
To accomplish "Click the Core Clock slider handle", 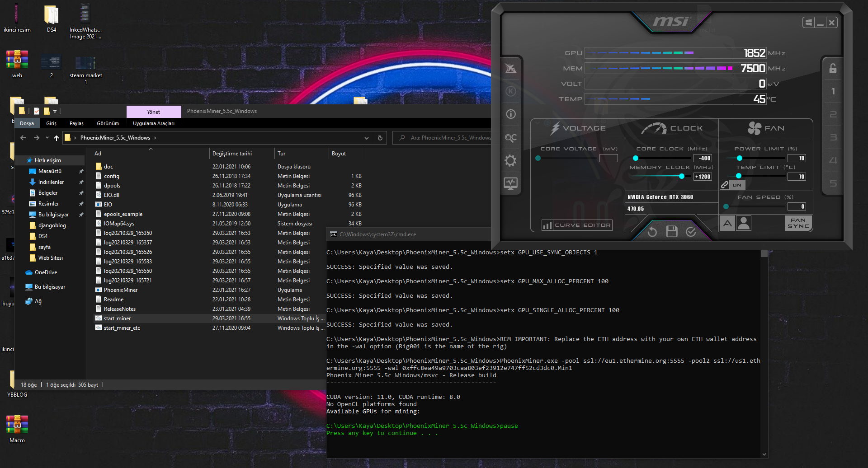I will pos(636,158).
